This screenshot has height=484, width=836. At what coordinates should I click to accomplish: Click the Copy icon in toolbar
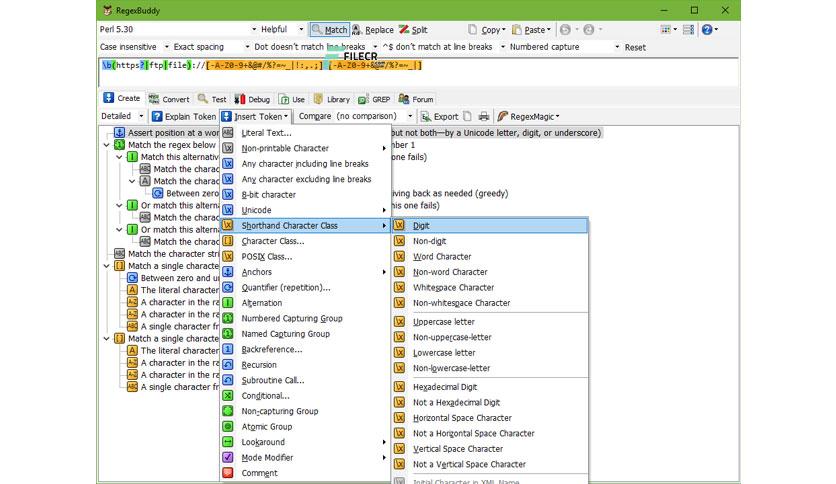pos(472,30)
